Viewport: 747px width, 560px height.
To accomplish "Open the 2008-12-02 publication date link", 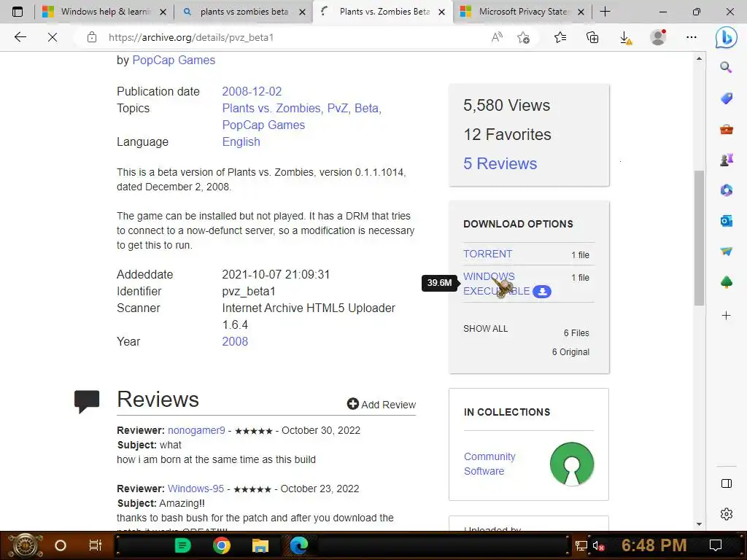I will 252,91.
